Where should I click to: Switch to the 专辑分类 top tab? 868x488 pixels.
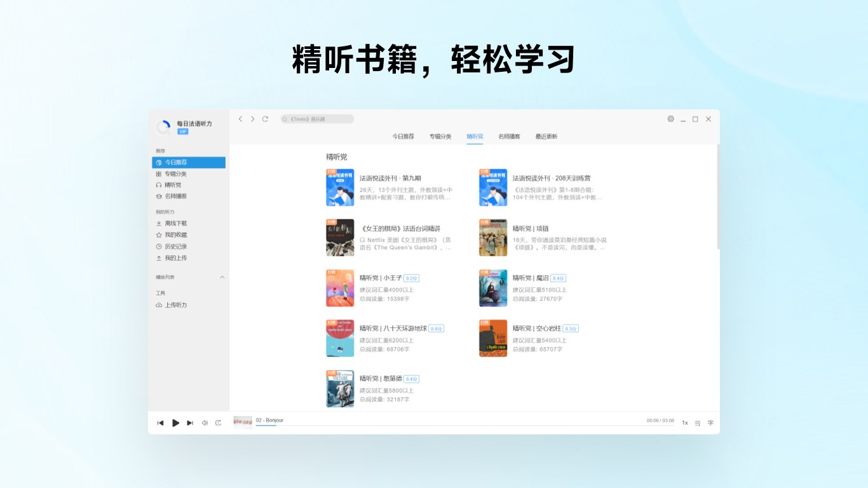click(440, 137)
